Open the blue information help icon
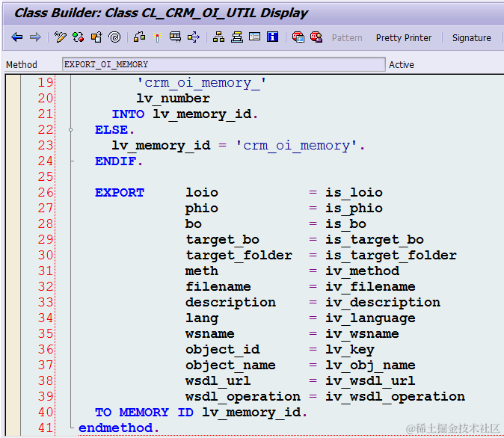504x438 pixels. tap(273, 37)
